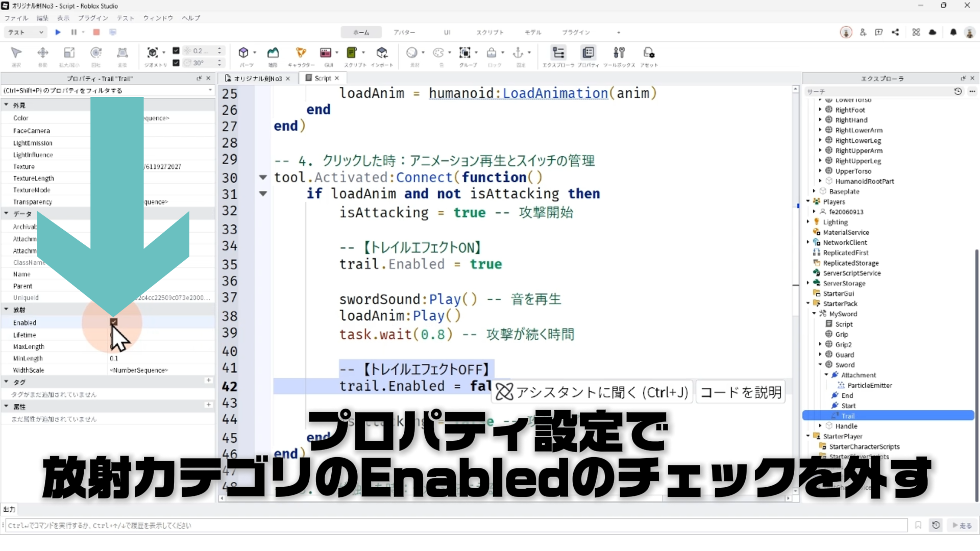Collapse the データ property category
This screenshot has width=980, height=551.
[x=7, y=214]
